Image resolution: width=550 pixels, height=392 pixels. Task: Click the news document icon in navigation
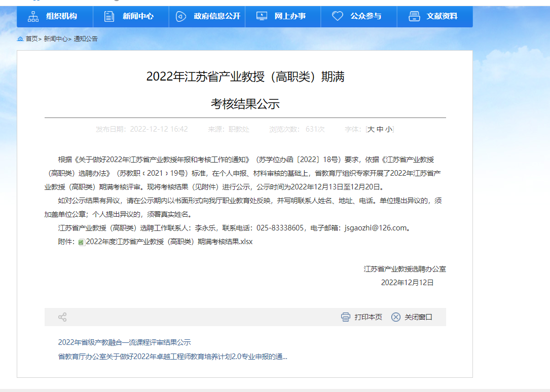point(109,16)
